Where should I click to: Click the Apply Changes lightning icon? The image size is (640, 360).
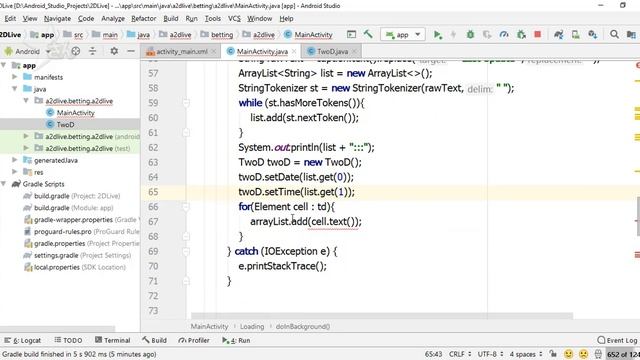pyautogui.click(x=453, y=35)
